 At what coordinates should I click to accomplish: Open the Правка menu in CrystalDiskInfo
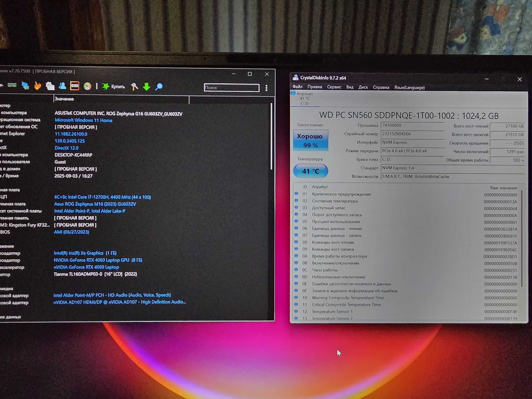[315, 87]
